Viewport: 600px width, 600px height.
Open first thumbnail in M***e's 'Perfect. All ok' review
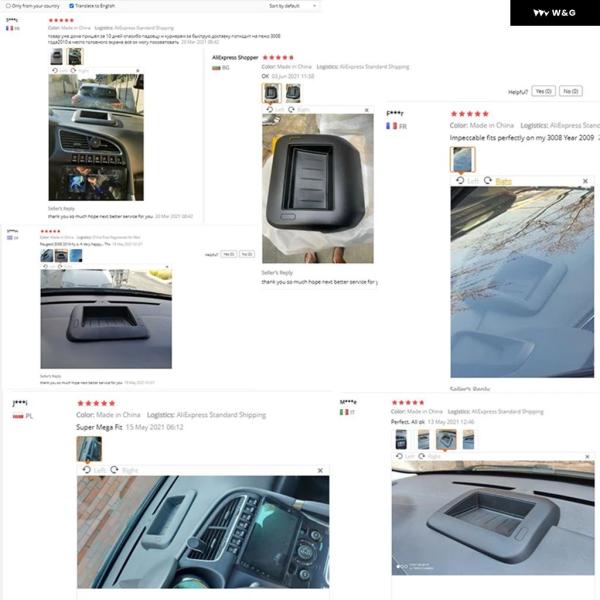click(x=401, y=439)
